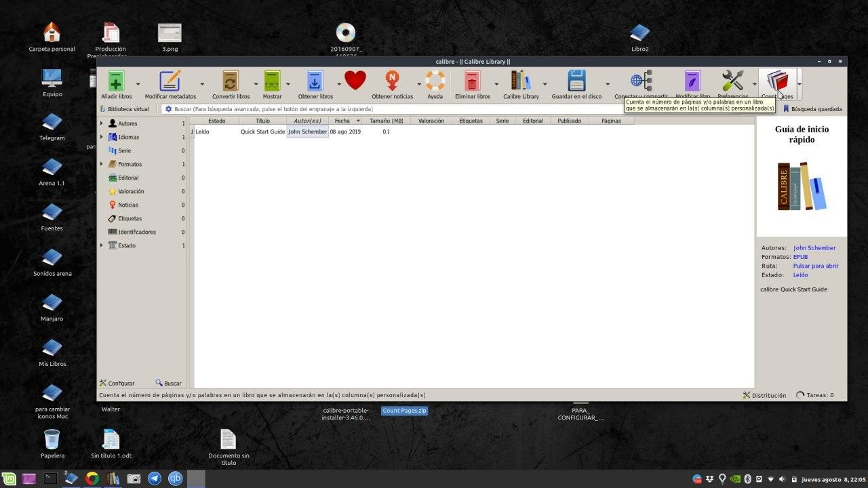Click the Conectar y compartir icon
Image resolution: width=868 pixels, height=488 pixels.
(x=641, y=81)
